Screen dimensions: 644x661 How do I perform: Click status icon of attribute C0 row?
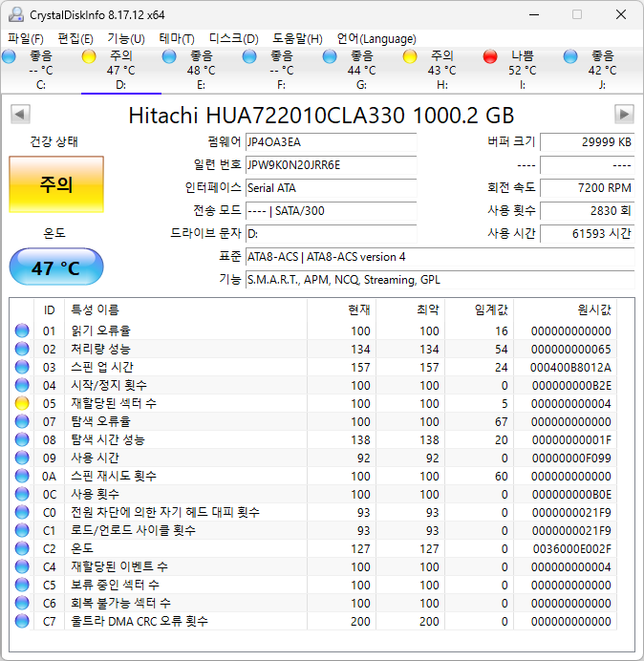(x=22, y=512)
